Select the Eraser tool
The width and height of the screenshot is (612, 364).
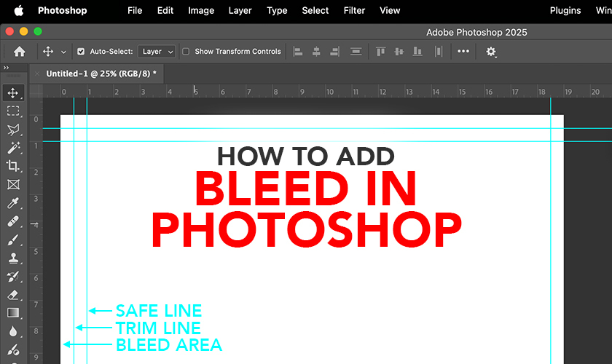13,295
